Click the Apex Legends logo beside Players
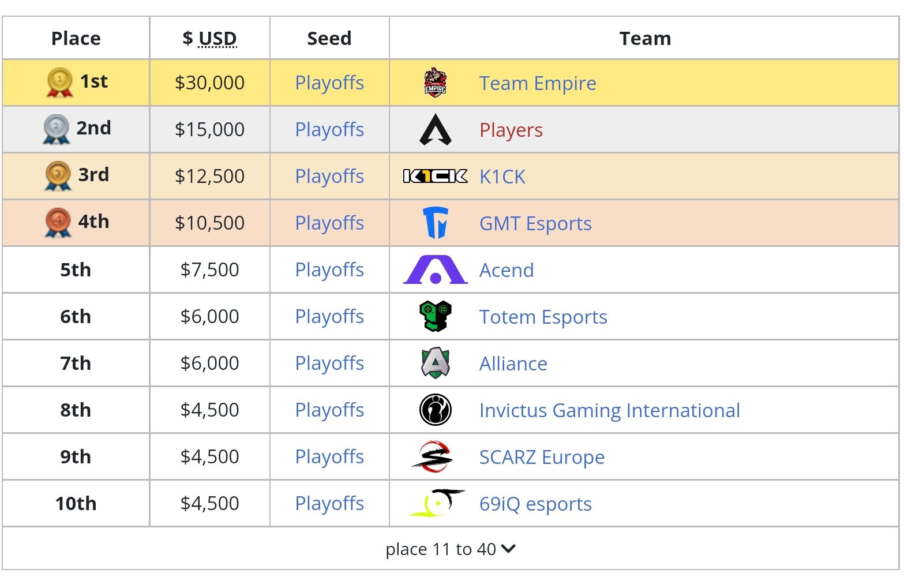 tap(435, 129)
